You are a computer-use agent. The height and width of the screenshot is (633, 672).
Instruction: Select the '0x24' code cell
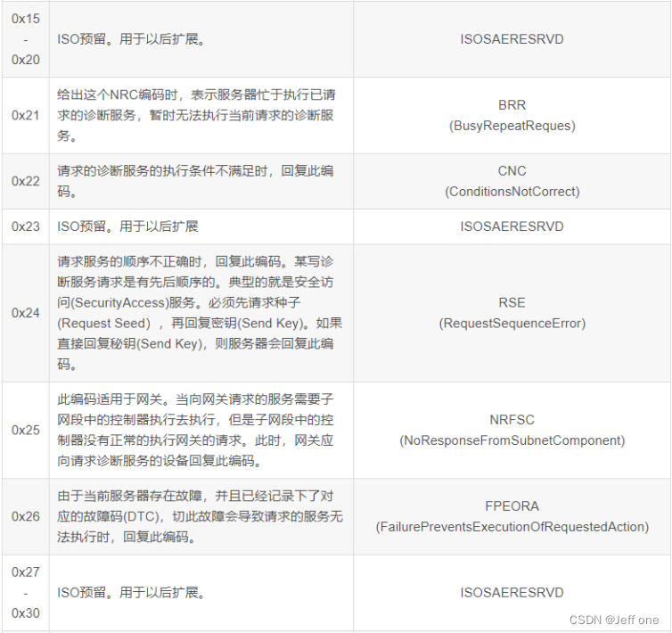click(x=26, y=313)
